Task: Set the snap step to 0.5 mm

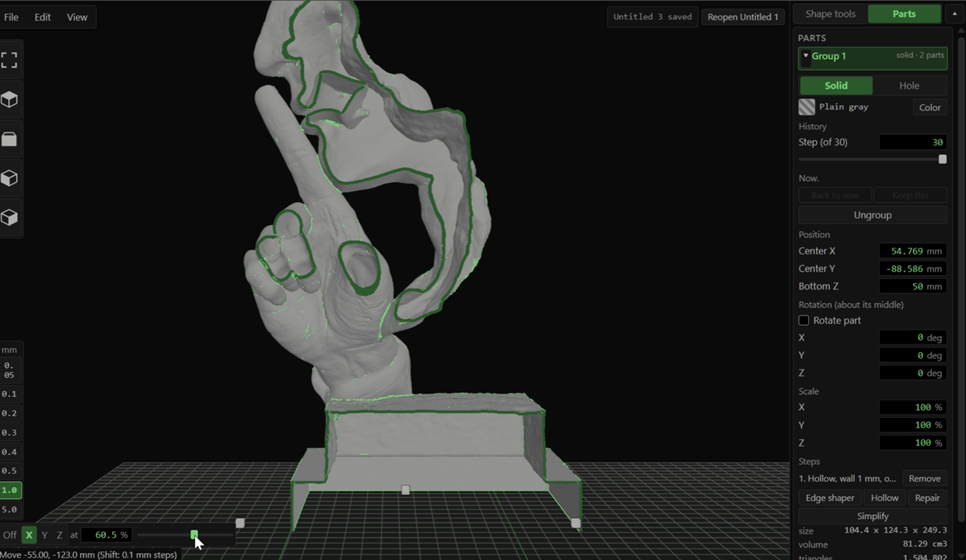Action: coord(9,471)
